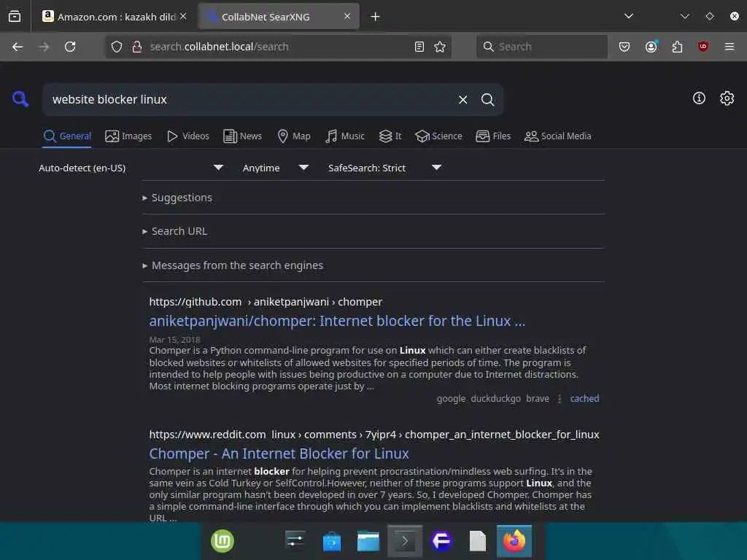Viewport: 747px width, 560px height.
Task: Open terminal from taskbar
Action: coord(405,542)
